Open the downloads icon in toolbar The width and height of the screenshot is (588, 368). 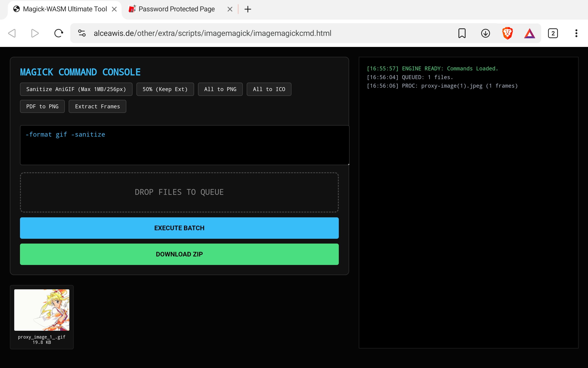[486, 33]
